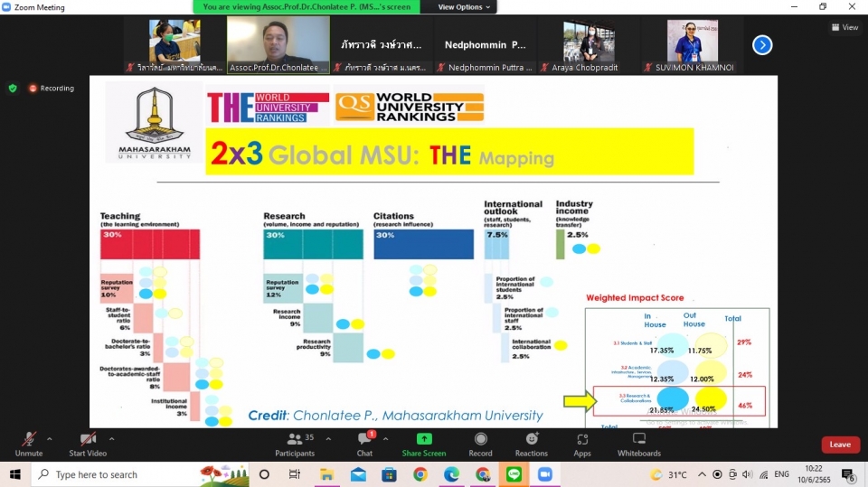Open Task View on taskbar
868x487 pixels.
coord(295,474)
